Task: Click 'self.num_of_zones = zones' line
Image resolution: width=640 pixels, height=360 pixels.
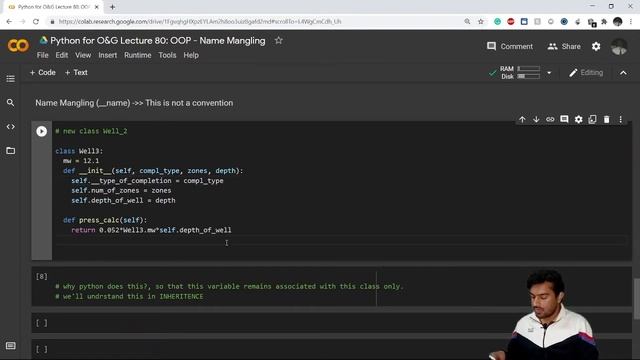Action: pyautogui.click(x=121, y=191)
